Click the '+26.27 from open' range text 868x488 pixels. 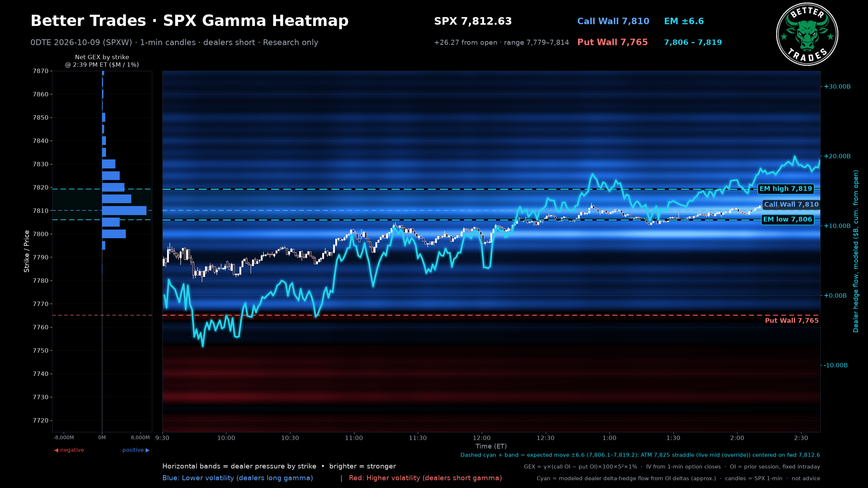pos(501,43)
